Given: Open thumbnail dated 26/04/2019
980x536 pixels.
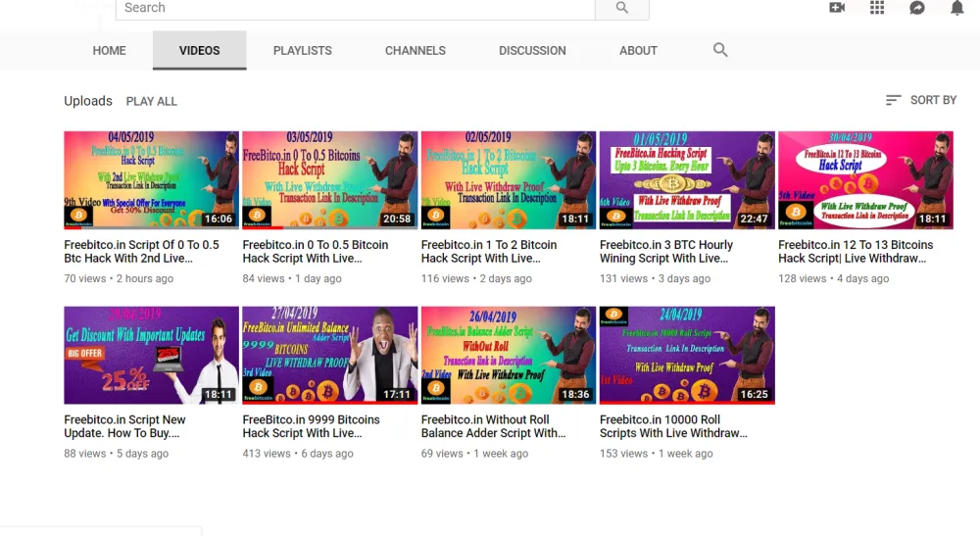Looking at the screenshot, I should (508, 355).
